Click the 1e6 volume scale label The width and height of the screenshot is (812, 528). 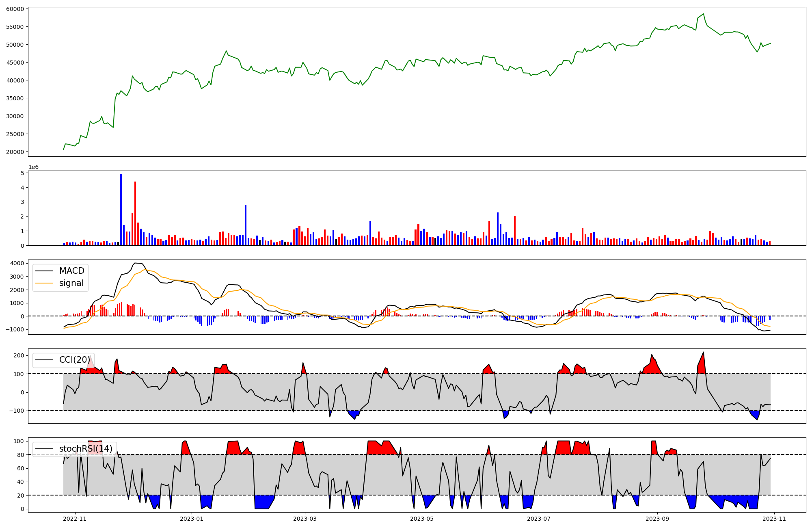click(33, 167)
